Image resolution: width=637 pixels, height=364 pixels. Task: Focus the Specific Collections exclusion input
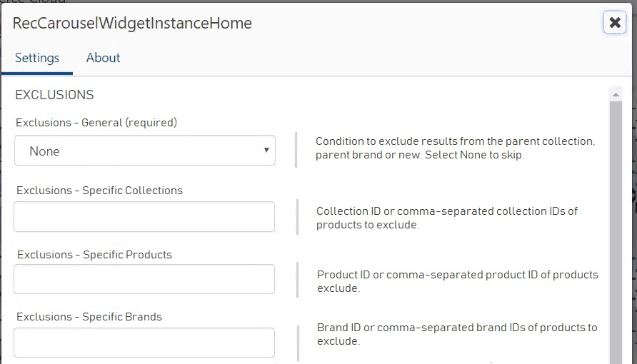coord(144,216)
